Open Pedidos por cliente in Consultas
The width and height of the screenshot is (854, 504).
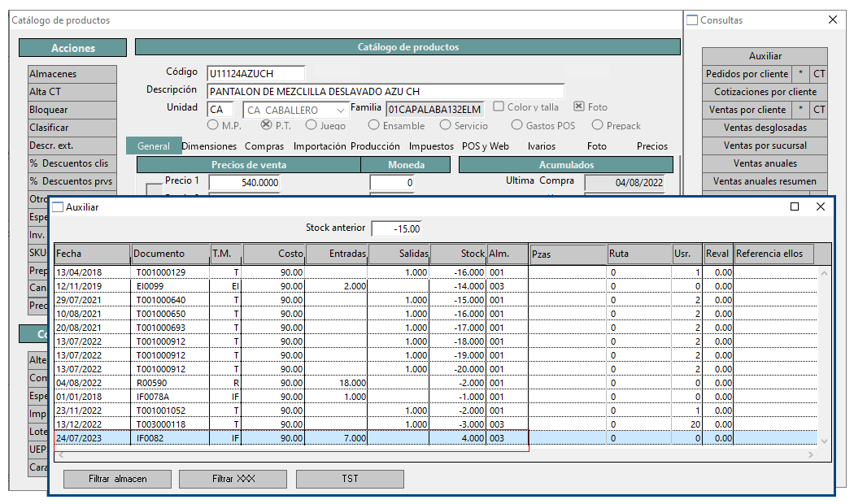(x=747, y=74)
